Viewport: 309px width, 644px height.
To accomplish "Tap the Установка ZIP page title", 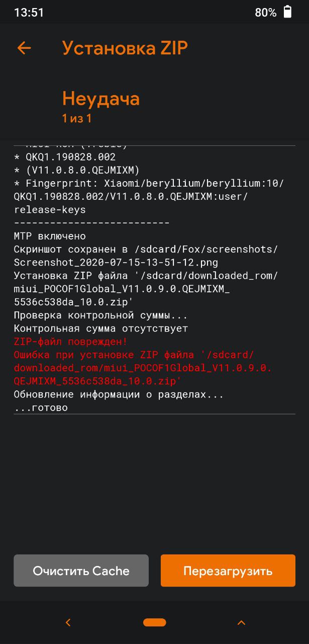I will click(x=125, y=48).
